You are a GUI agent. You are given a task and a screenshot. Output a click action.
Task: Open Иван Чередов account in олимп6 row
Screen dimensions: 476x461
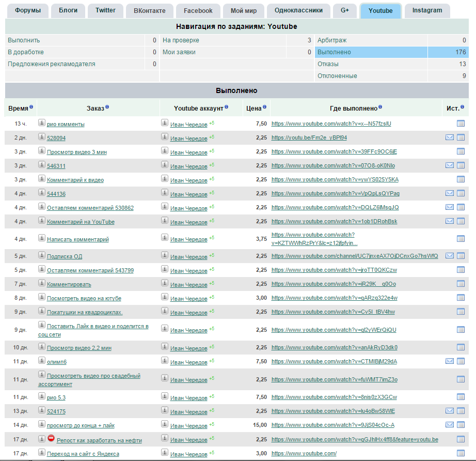pos(189,362)
